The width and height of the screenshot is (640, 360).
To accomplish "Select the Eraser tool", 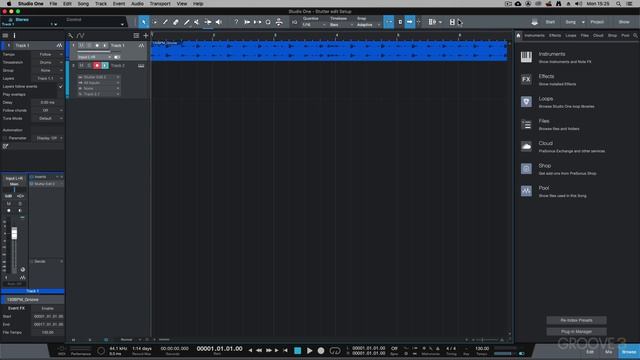I will (x=176, y=22).
